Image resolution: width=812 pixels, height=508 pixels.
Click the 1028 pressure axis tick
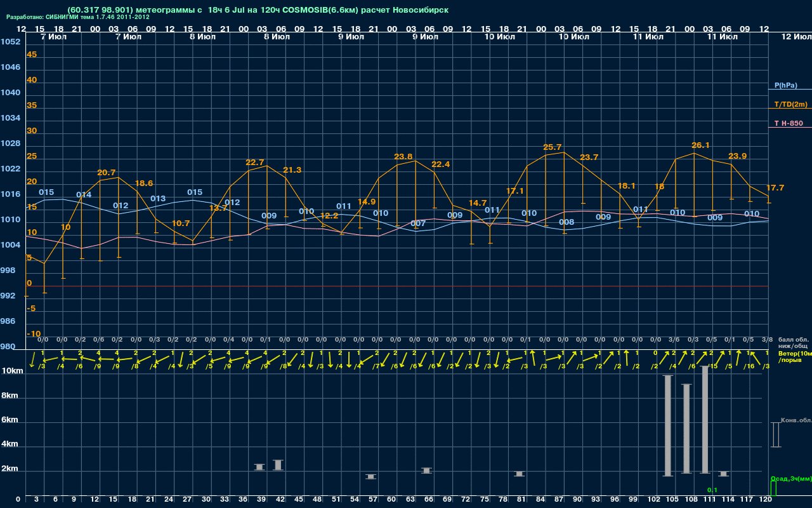(10, 144)
